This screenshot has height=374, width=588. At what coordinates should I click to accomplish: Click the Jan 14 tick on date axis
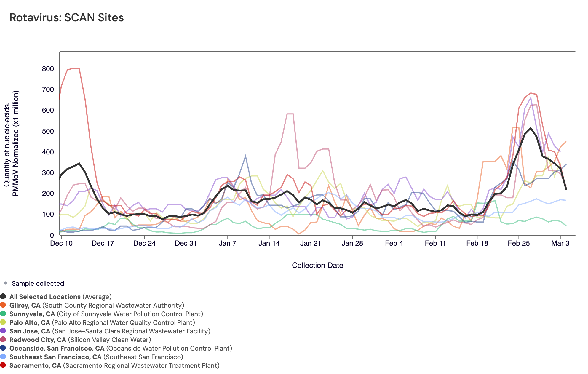pos(269,243)
